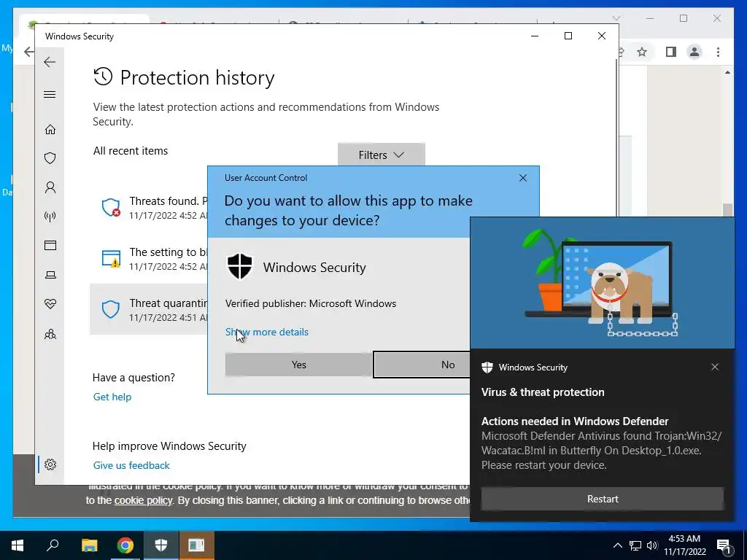
Task: Click the highlighted taskbar app after Windows Security
Action: click(x=196, y=545)
